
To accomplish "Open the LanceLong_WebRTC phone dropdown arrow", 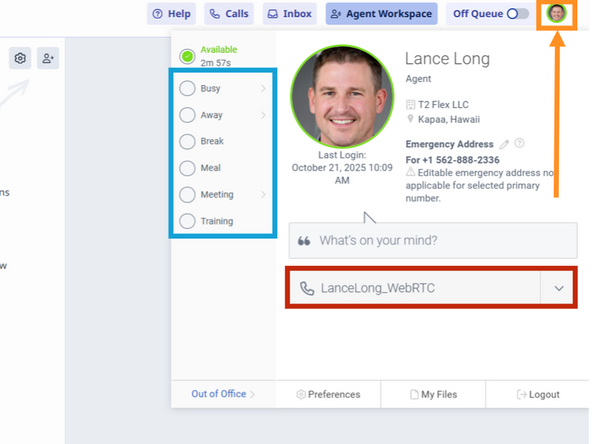I will coord(559,288).
